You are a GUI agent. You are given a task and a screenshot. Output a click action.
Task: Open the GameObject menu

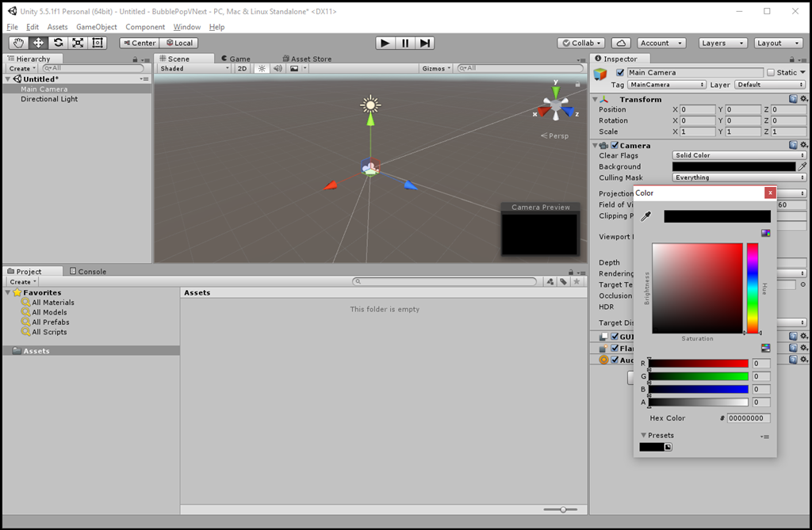tap(96, 27)
